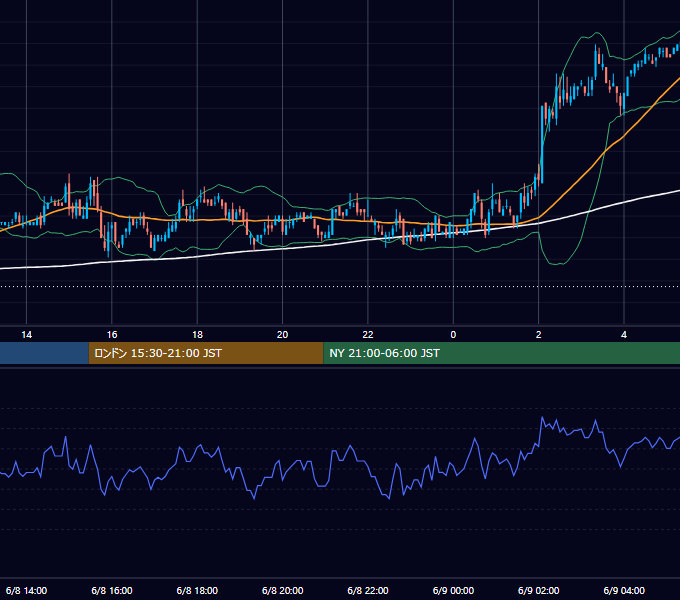Click the 0 hour axis label
The height and width of the screenshot is (600, 680).
pyautogui.click(x=453, y=335)
